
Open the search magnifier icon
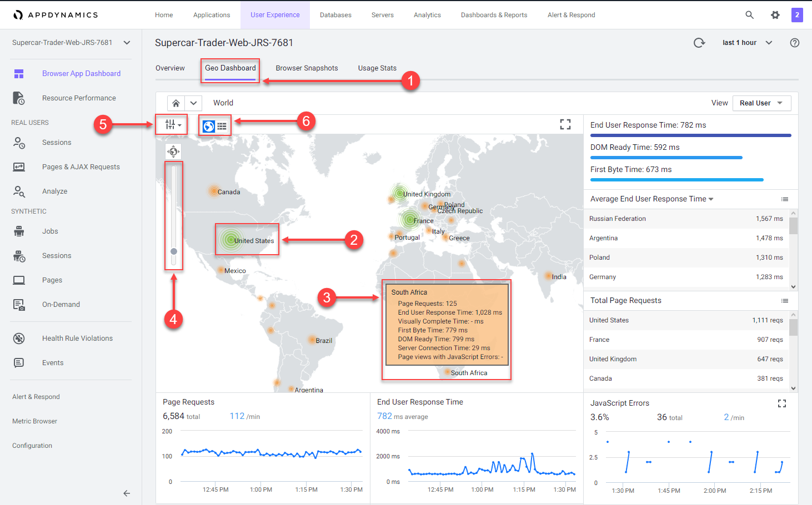pyautogui.click(x=750, y=15)
